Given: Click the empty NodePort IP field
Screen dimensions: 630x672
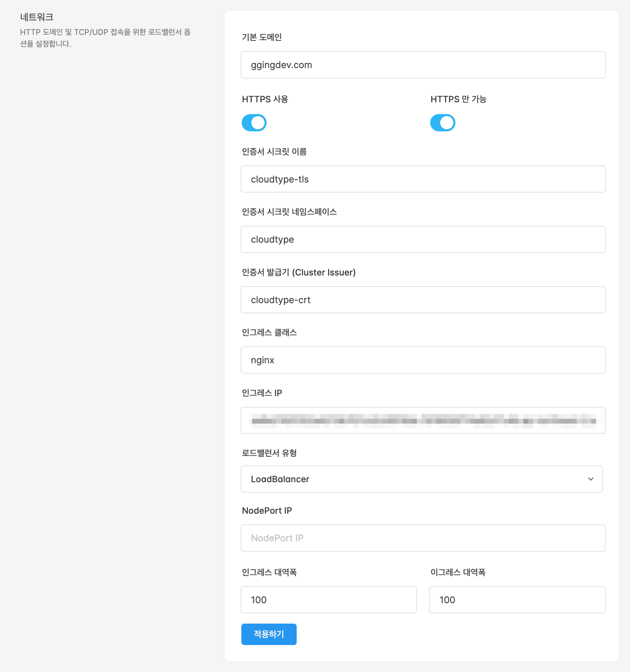Looking at the screenshot, I should (x=423, y=538).
